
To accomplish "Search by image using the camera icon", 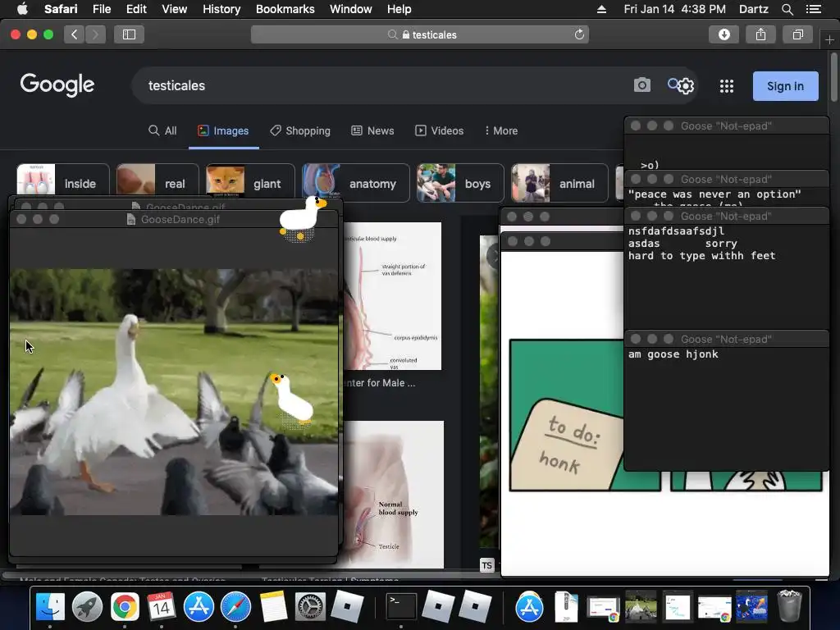I will (641, 85).
